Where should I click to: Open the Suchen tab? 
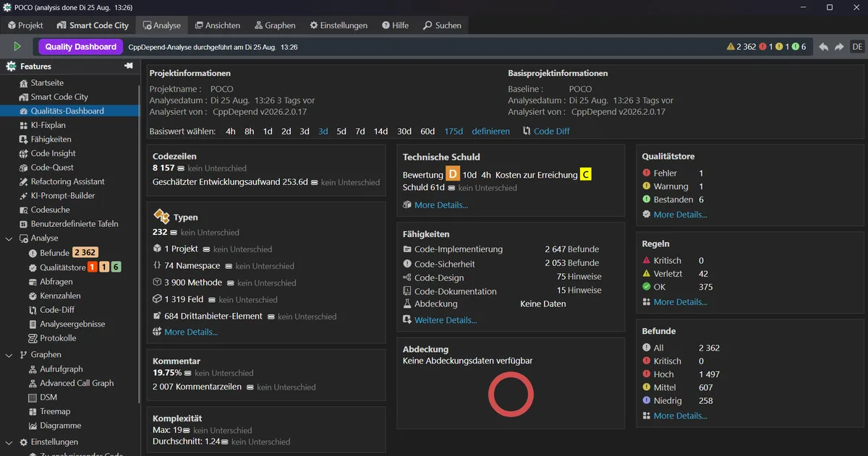tap(442, 25)
